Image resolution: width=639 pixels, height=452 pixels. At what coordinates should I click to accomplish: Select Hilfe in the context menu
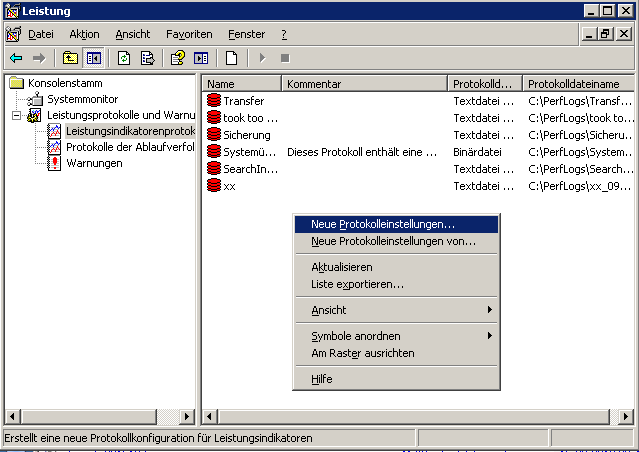[x=396, y=379]
